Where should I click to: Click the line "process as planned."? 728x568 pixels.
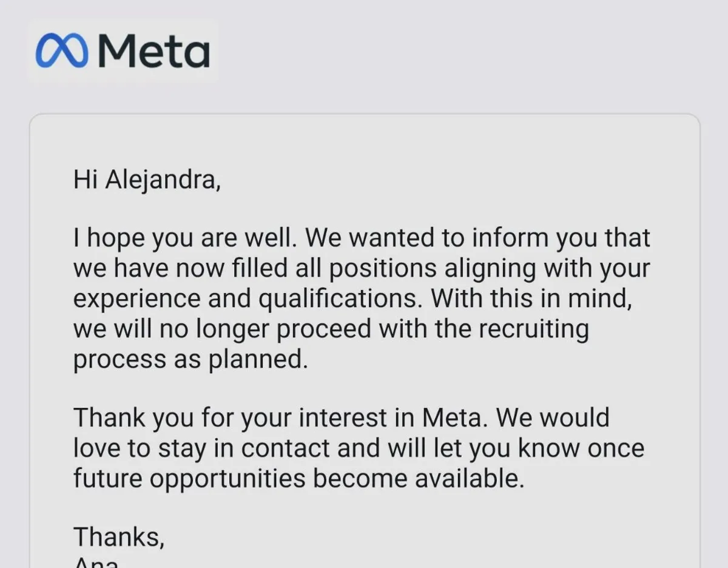click(190, 359)
